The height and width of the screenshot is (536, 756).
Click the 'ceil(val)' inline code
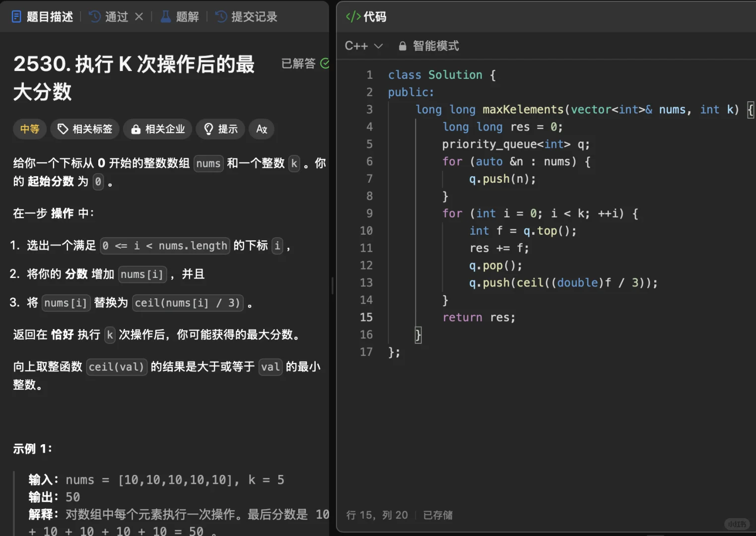tap(117, 367)
